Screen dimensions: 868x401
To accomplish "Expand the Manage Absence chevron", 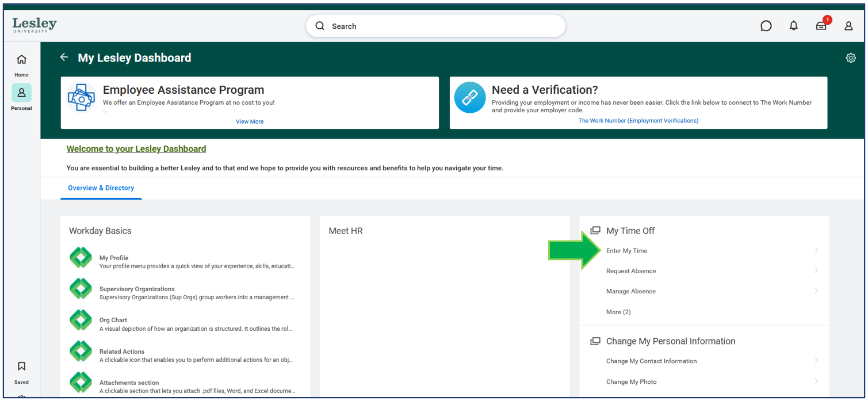I will pos(816,291).
